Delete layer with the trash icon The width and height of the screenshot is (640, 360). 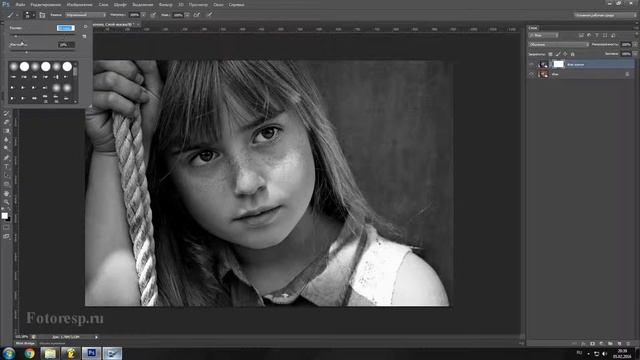pyautogui.click(x=628, y=344)
